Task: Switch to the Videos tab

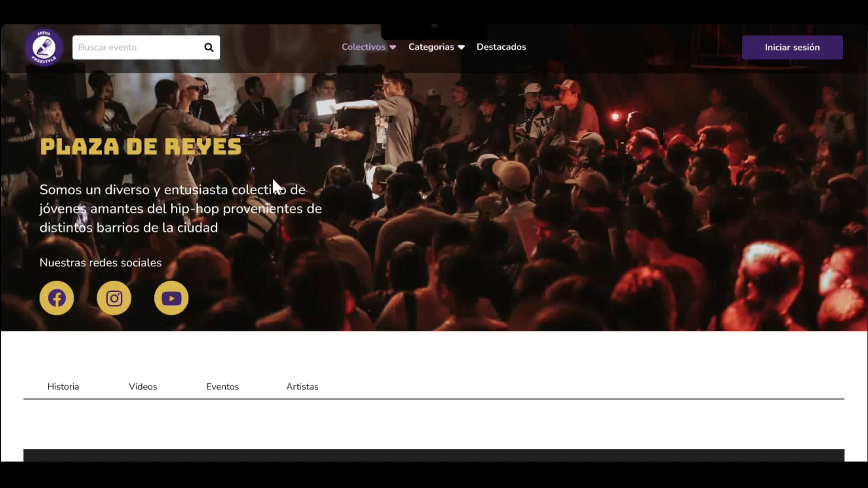Action: (143, 386)
